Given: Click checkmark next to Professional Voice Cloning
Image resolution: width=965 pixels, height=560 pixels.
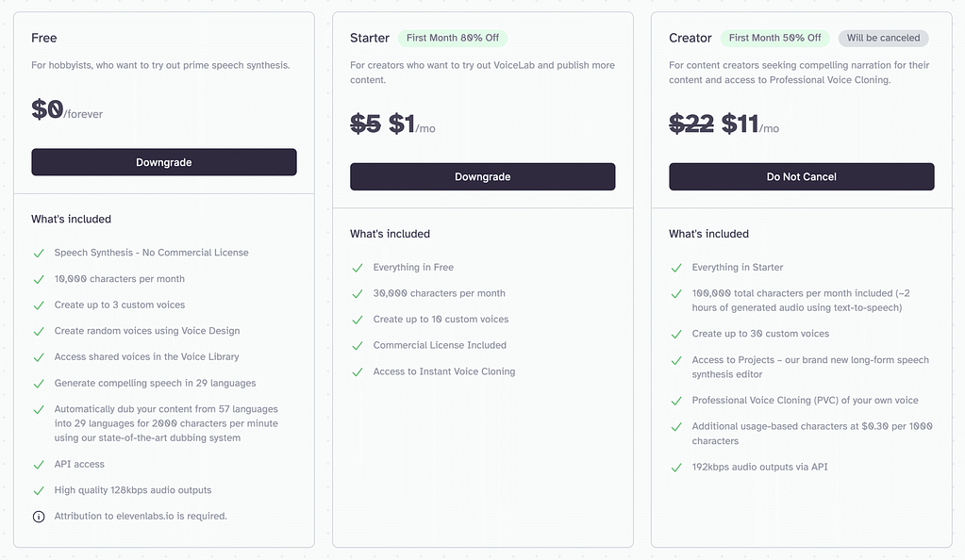Looking at the screenshot, I should pos(676,401).
